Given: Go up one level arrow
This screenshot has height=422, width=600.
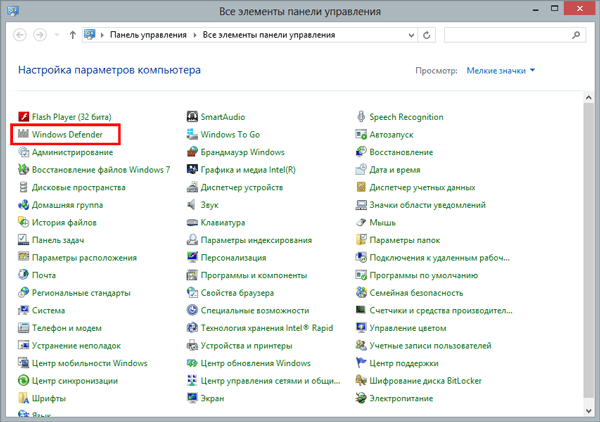Looking at the screenshot, I should point(73,35).
